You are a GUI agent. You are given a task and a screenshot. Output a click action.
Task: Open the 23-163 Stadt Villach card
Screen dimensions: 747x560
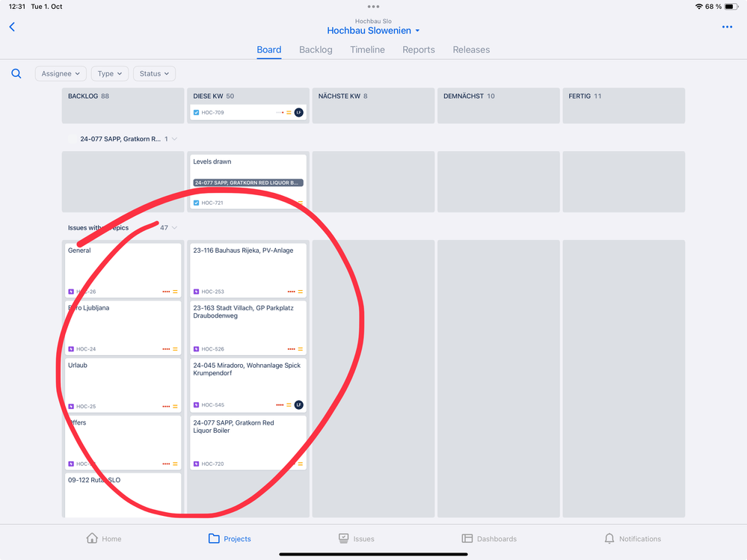pyautogui.click(x=248, y=327)
